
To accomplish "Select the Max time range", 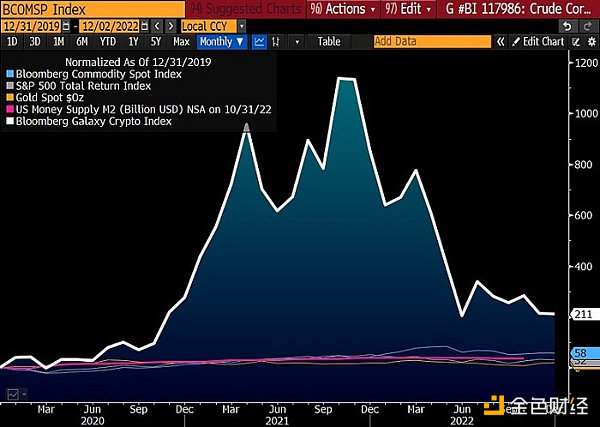I will pyautogui.click(x=181, y=42).
